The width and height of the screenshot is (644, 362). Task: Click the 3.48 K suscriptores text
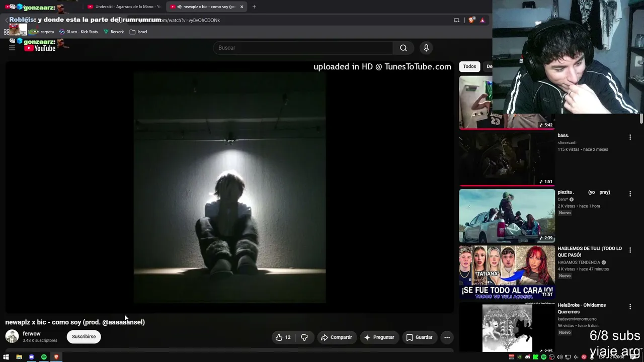(x=40, y=340)
